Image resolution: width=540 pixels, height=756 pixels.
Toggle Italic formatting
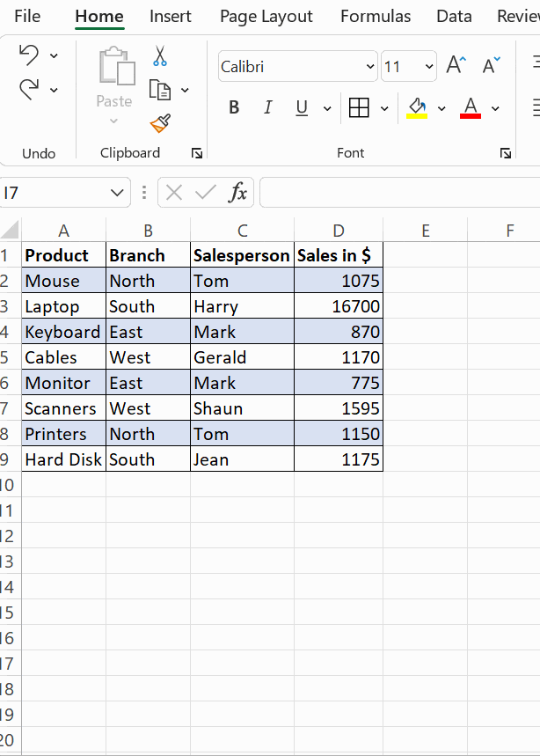point(268,107)
